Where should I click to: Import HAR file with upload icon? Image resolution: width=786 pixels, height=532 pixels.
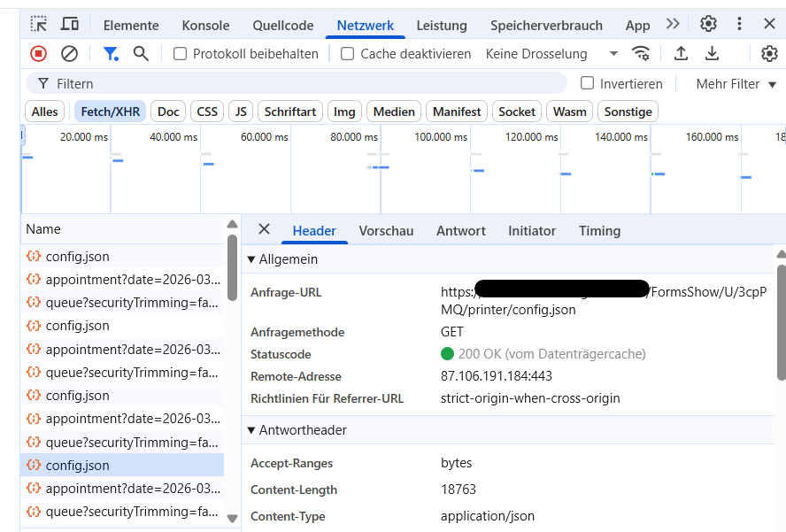coord(681,53)
